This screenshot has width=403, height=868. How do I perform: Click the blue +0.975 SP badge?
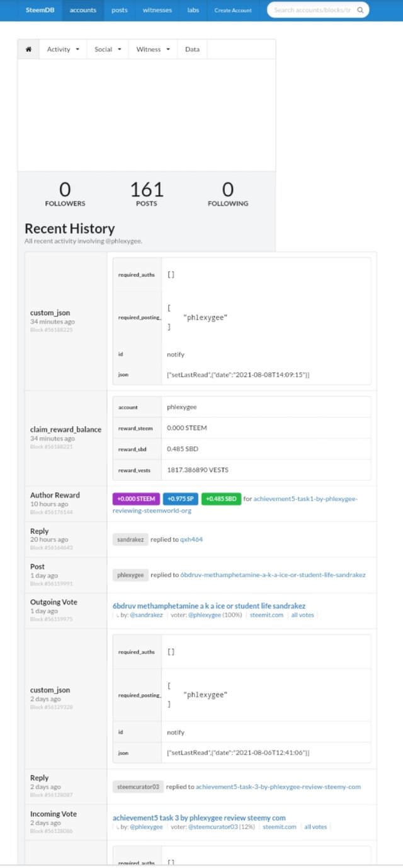click(x=181, y=499)
